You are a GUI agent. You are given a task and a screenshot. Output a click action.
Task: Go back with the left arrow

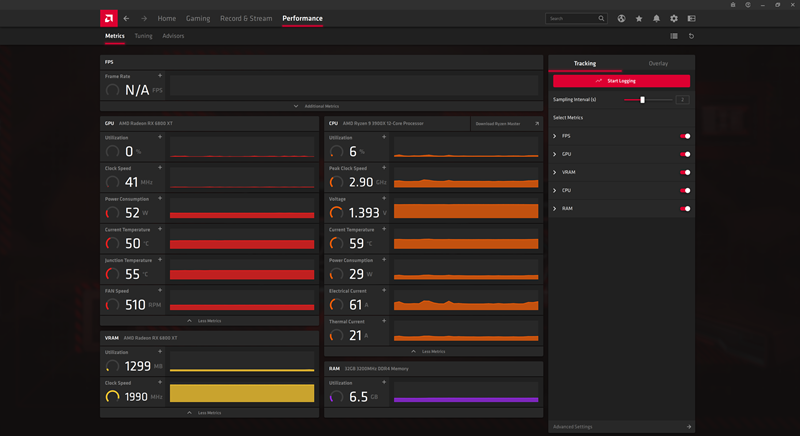[126, 18]
